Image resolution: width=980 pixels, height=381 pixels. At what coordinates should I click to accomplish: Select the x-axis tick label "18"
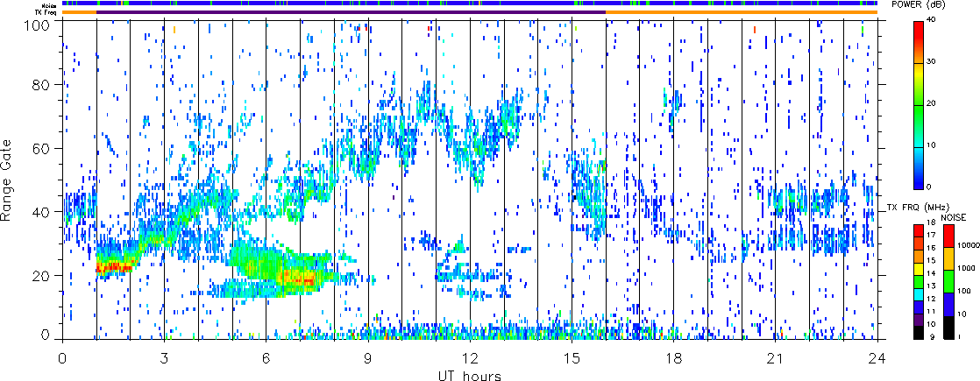(x=674, y=358)
